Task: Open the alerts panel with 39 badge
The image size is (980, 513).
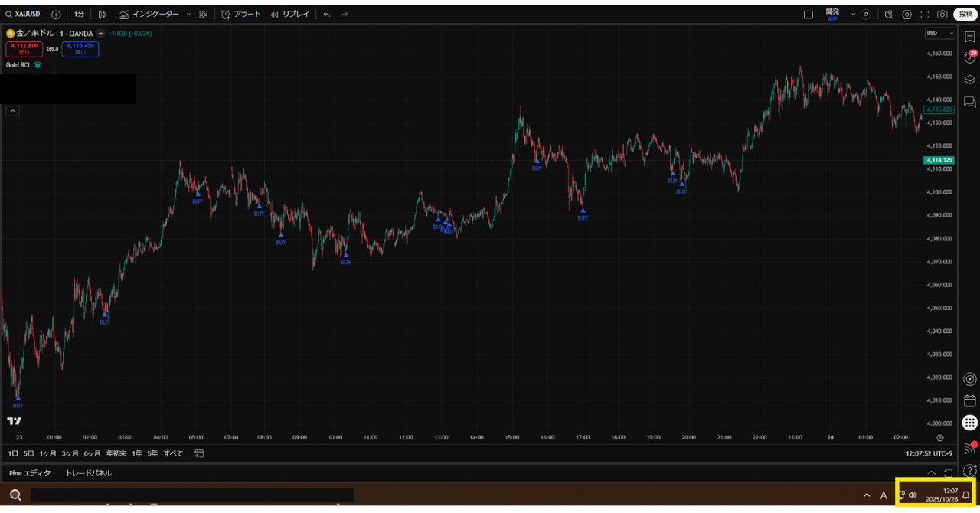Action: pos(969,58)
